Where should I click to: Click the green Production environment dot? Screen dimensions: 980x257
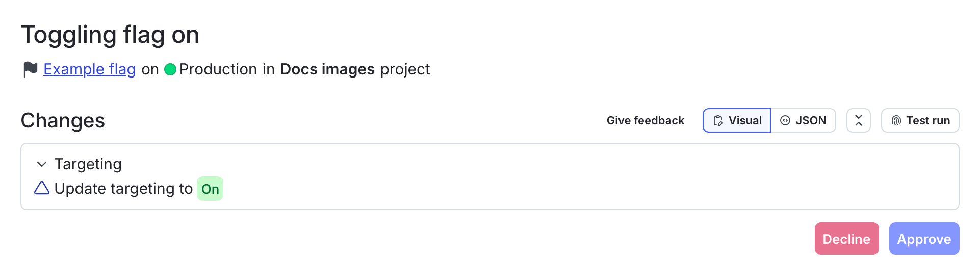click(x=170, y=69)
